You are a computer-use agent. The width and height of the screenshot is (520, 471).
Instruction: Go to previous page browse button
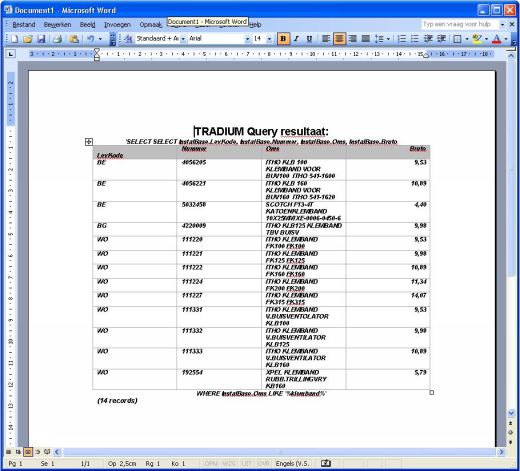click(x=511, y=423)
